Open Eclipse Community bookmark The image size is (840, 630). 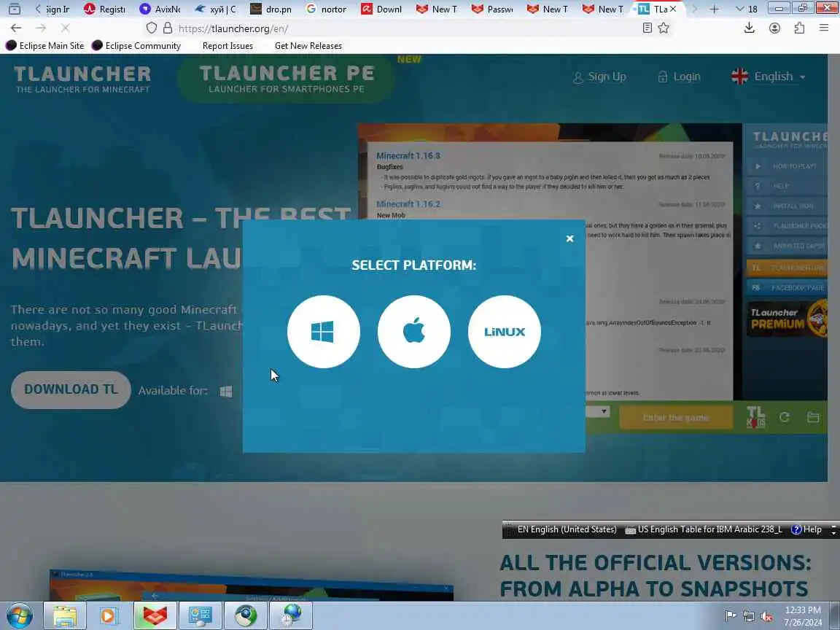click(x=136, y=45)
